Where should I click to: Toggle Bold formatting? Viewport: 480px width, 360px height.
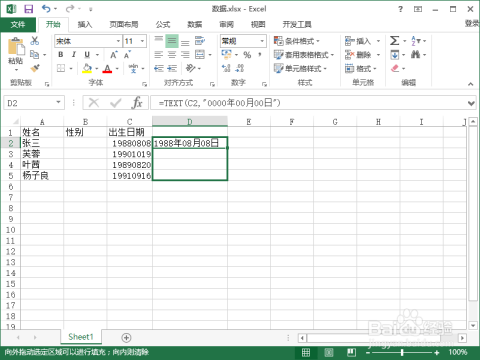[60, 54]
